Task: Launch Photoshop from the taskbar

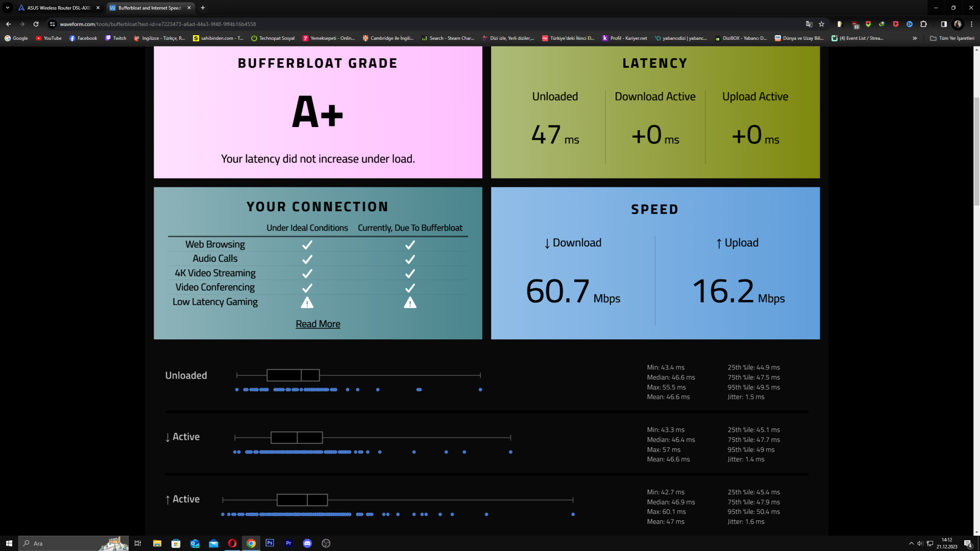Action: [269, 543]
